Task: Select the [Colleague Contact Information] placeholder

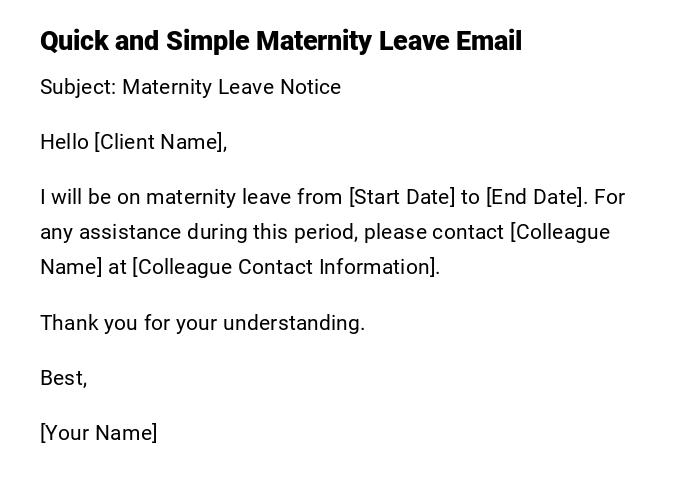Action: tap(284, 267)
